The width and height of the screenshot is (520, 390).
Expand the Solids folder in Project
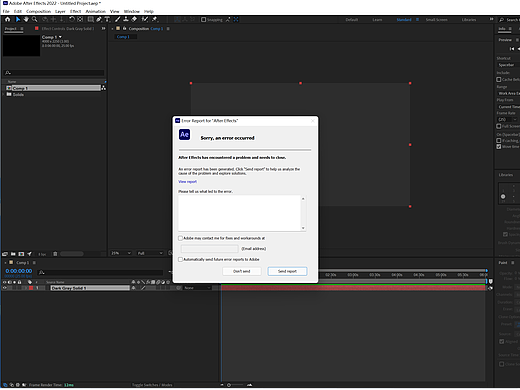4,94
